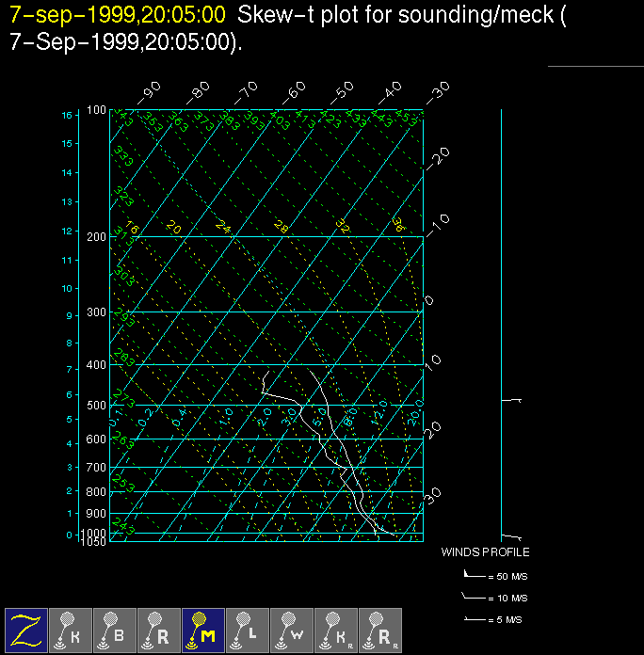Click the yellow date-time text in the title

point(118,14)
